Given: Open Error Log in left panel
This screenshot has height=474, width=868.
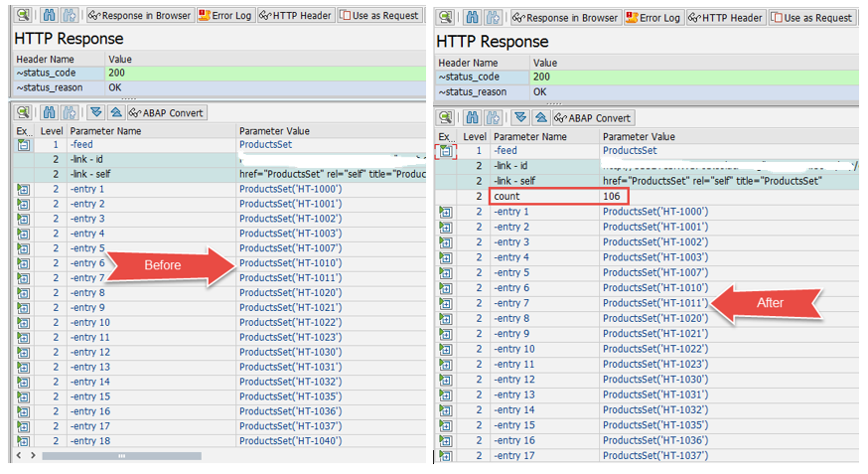Looking at the screenshot, I should (226, 16).
